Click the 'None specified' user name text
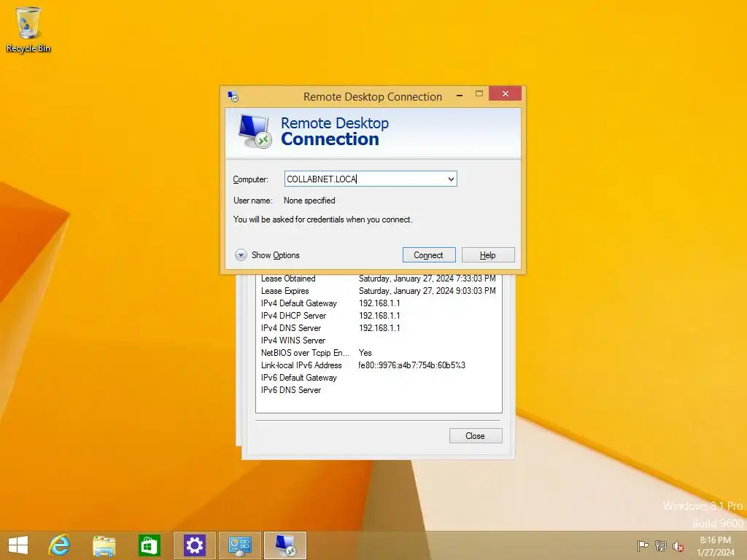The image size is (747, 560). 309,201
